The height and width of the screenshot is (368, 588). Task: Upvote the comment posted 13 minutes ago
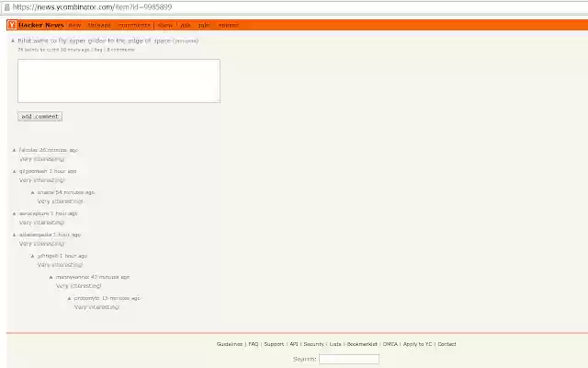tap(70, 298)
